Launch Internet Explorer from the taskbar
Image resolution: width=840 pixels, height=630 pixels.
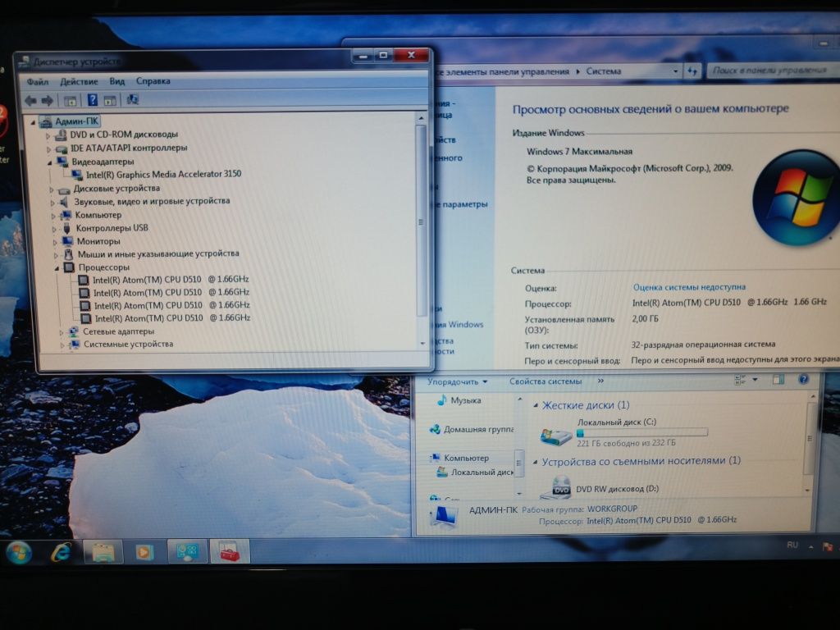tap(61, 552)
